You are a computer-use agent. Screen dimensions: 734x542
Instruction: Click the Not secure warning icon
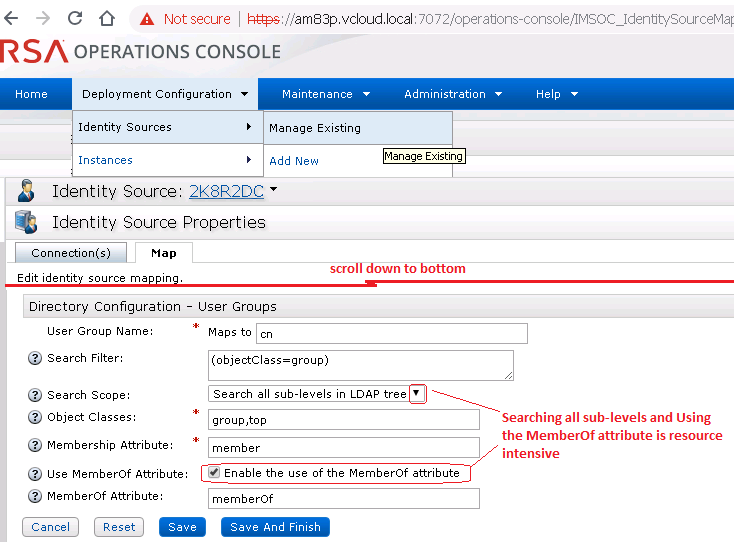pyautogui.click(x=147, y=19)
